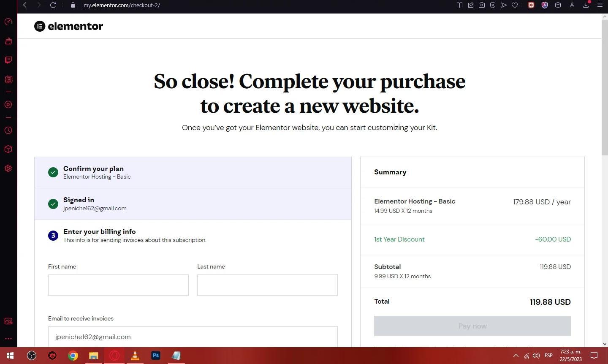Open VLC media player from taskbar
This screenshot has width=608, height=364.
[x=135, y=356]
